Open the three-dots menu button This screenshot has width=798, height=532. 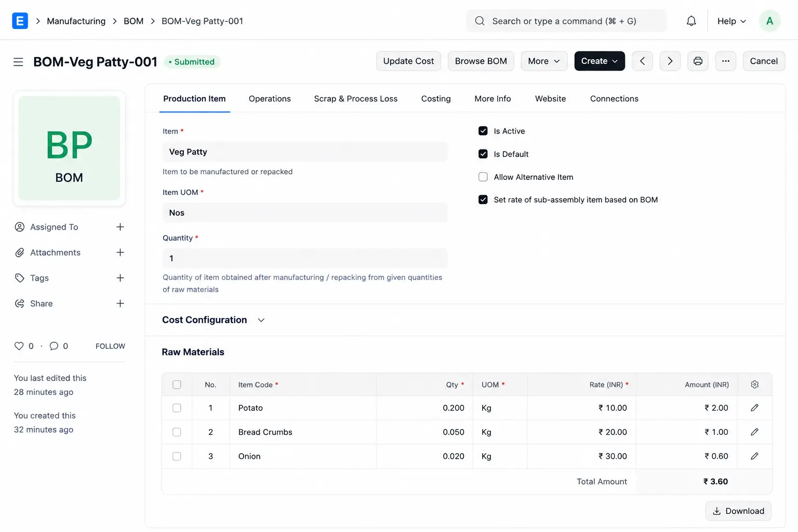point(725,61)
